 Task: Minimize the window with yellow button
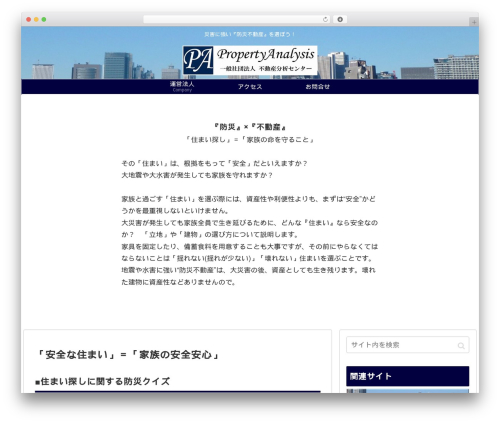click(36, 19)
